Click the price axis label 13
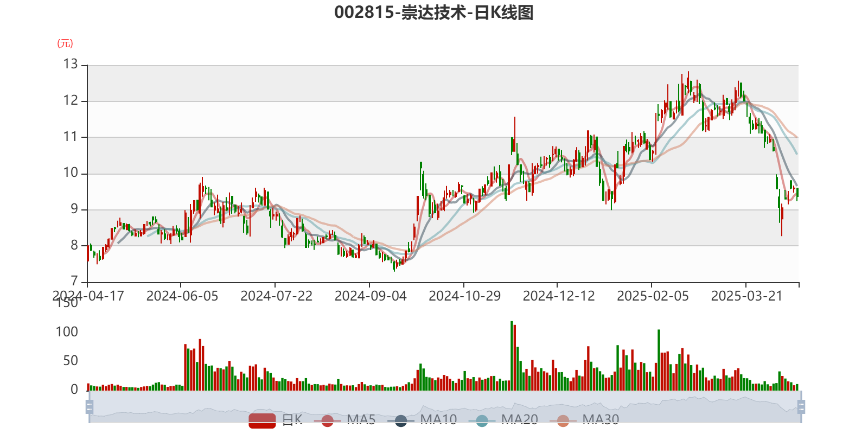Image resolution: width=868 pixels, height=434 pixels. 71,64
